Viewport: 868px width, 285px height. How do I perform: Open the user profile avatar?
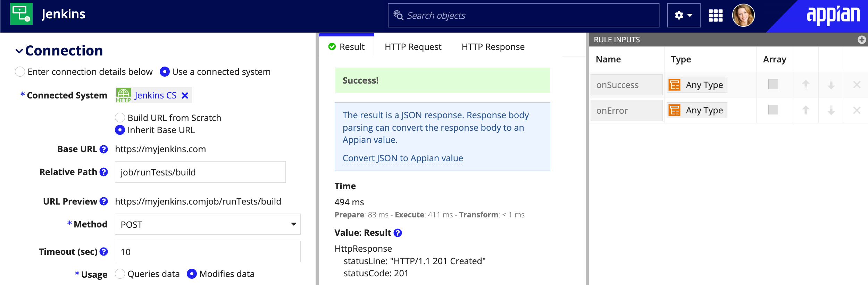pyautogui.click(x=743, y=15)
